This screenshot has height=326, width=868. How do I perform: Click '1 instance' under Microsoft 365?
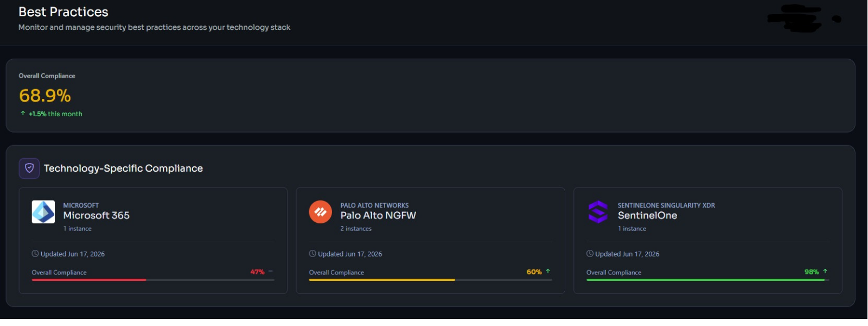(x=78, y=229)
